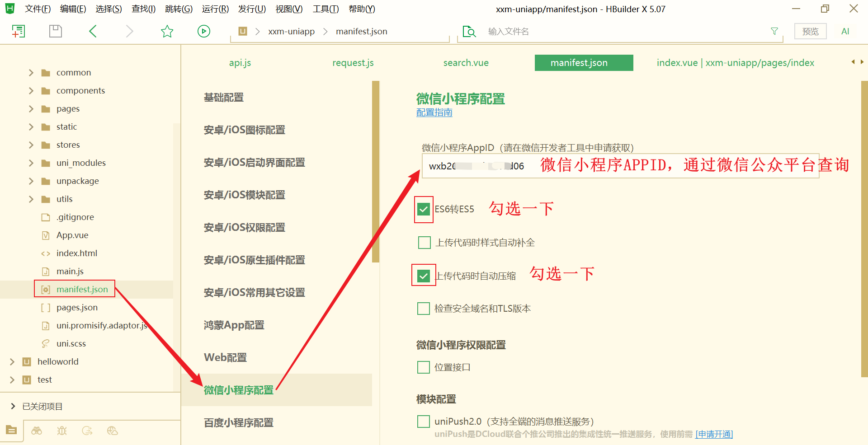Click the helloworld project icon
Image resolution: width=868 pixels, height=445 pixels.
coord(27,362)
